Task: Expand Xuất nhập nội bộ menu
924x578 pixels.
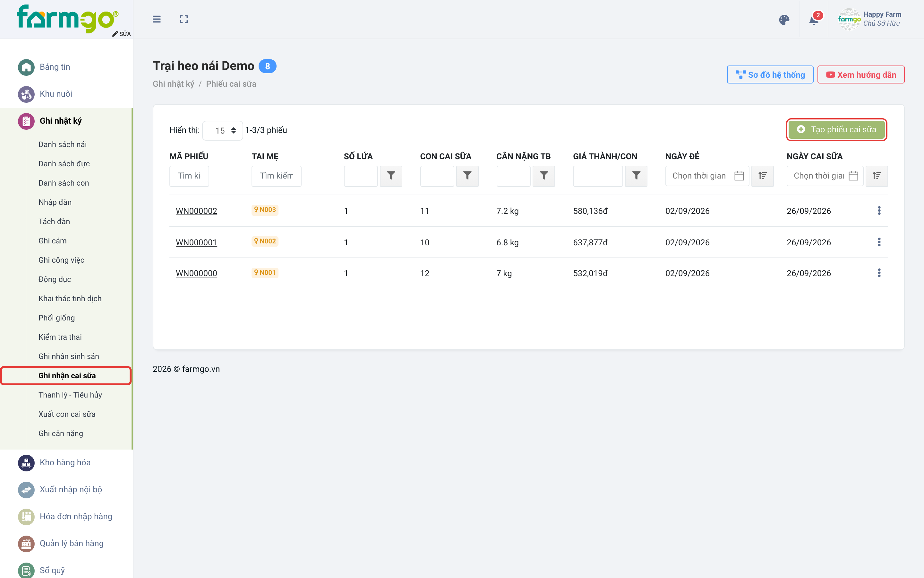Action: (x=66, y=489)
